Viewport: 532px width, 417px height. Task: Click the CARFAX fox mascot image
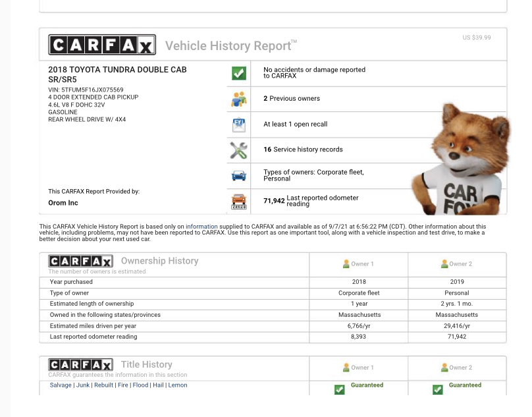coord(460,159)
